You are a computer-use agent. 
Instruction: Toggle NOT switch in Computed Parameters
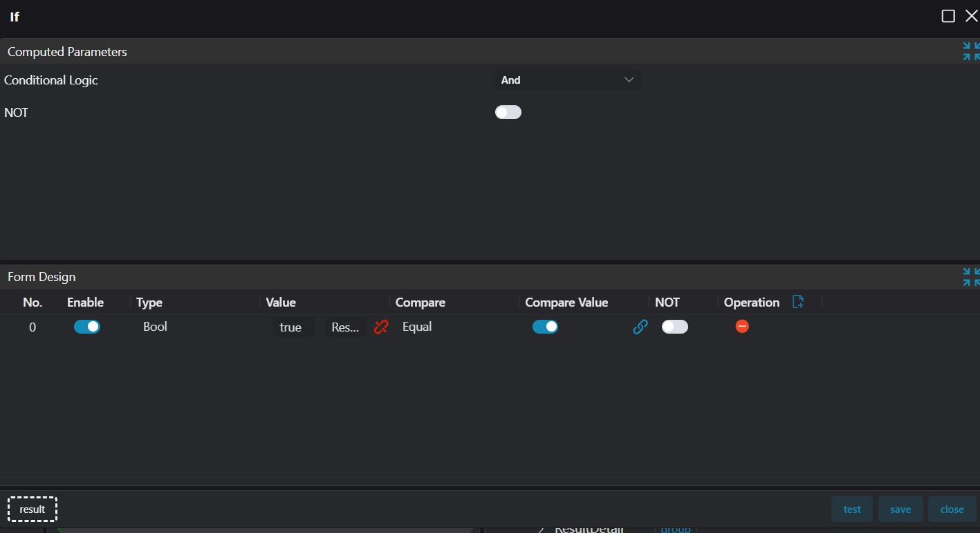click(508, 112)
